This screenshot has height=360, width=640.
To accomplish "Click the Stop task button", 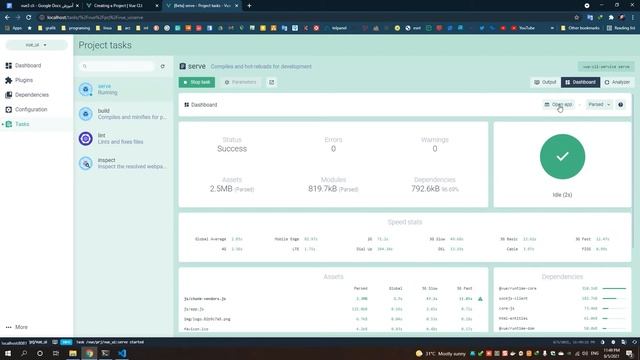I will click(x=197, y=82).
